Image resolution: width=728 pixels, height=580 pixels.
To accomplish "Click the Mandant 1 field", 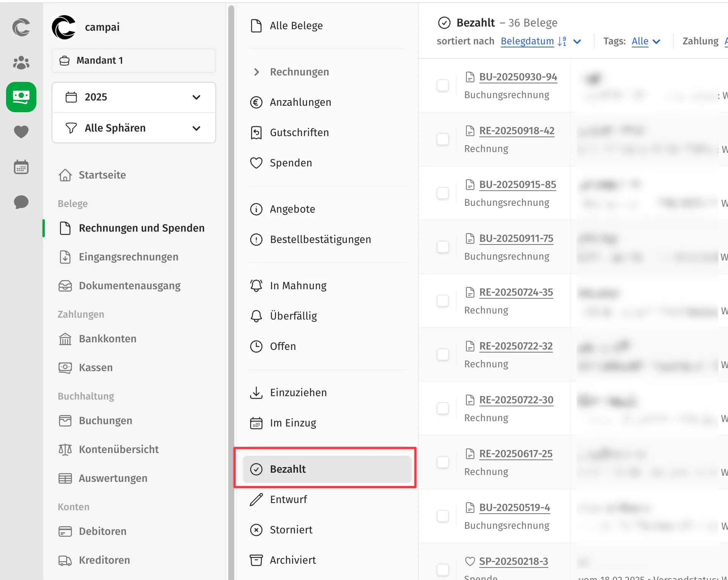I will [133, 61].
